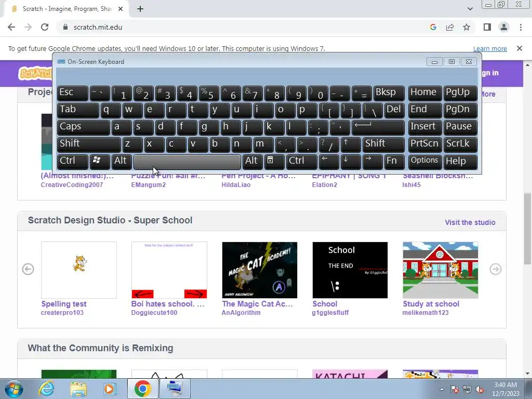Screen dimensions: 532x399
Task: Click the Scratch logo
Action: (35, 73)
